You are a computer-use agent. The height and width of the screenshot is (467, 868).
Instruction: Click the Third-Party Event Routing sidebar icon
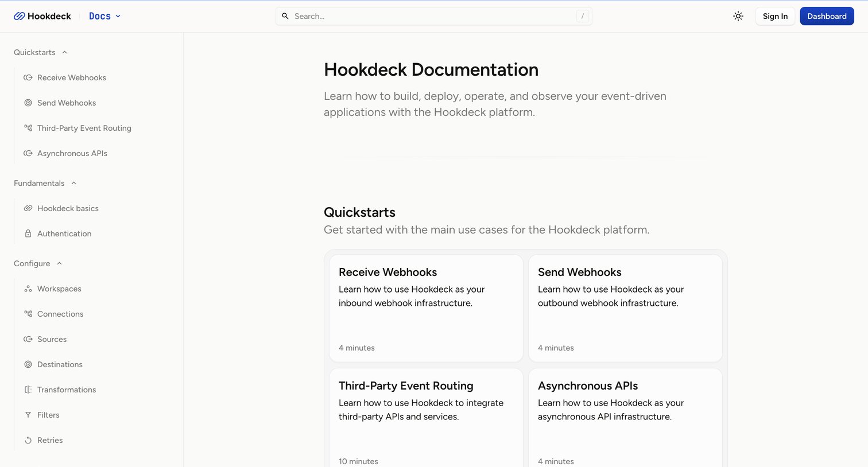tap(28, 128)
